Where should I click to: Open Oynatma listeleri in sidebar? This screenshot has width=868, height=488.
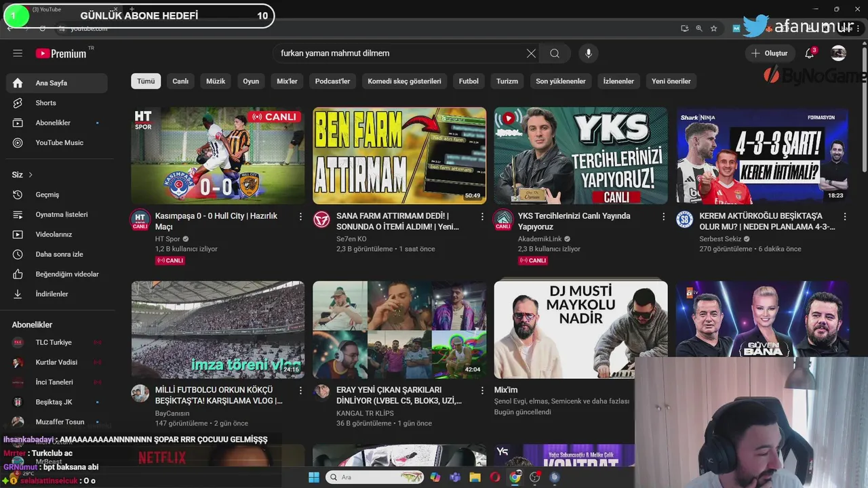pos(57,214)
